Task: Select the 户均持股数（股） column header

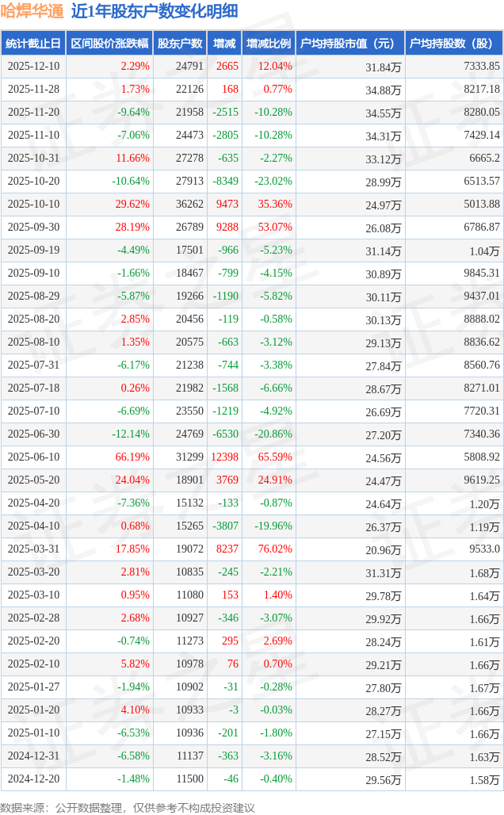Action: click(x=453, y=44)
